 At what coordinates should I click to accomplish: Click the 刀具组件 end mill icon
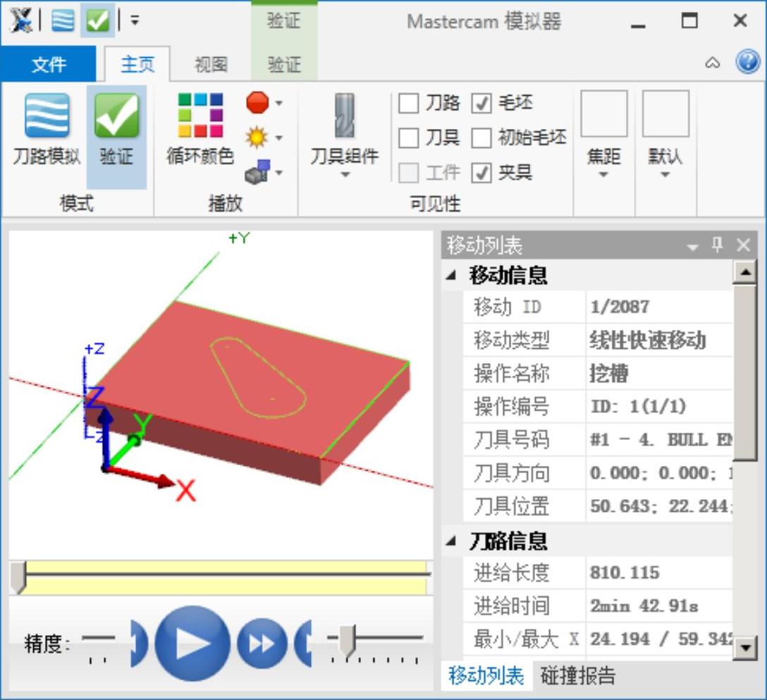click(345, 116)
